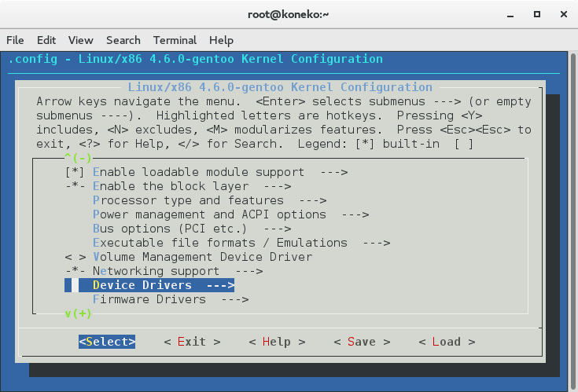Image resolution: width=578 pixels, height=392 pixels.
Task: Expand highlighted Device Drivers arrow
Action: (220, 285)
